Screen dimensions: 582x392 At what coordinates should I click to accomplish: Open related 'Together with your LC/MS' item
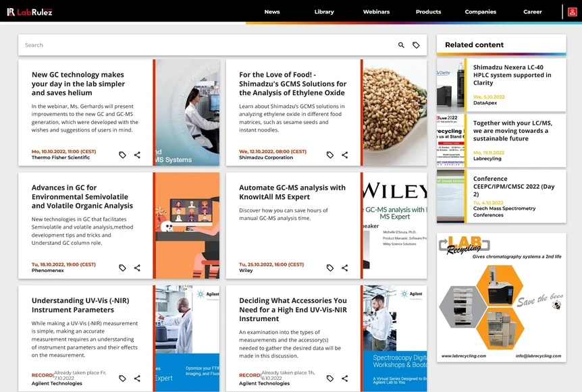tap(512, 130)
